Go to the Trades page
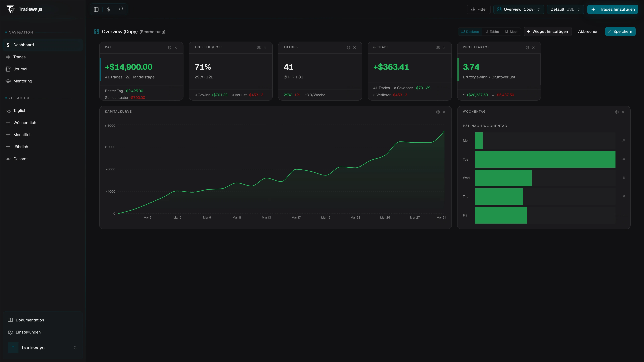Viewport: 644px width, 362px height. (x=19, y=57)
